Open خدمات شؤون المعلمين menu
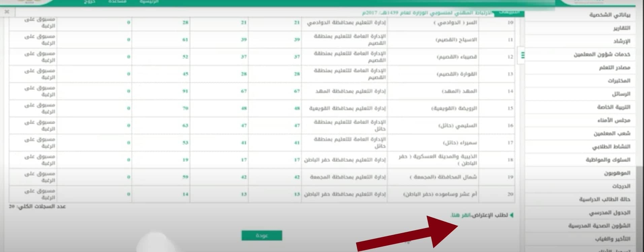The width and height of the screenshot is (644, 252). click(x=602, y=55)
